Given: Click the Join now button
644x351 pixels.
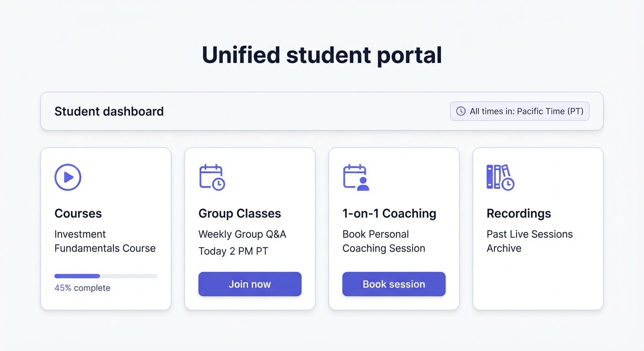Looking at the screenshot, I should [x=250, y=284].
